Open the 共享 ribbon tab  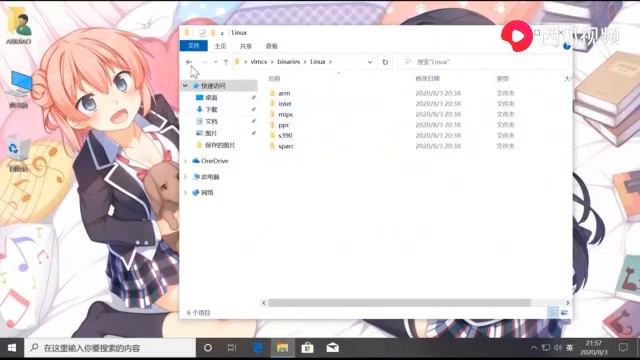pos(246,46)
